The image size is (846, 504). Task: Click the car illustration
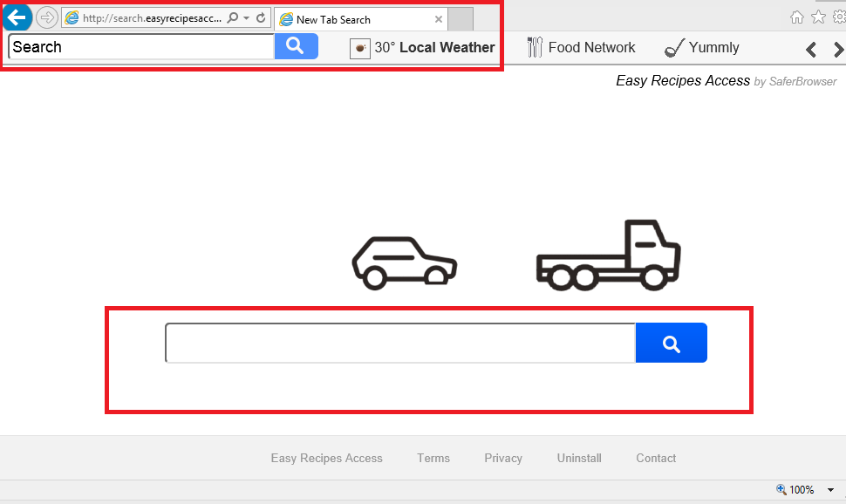point(405,262)
